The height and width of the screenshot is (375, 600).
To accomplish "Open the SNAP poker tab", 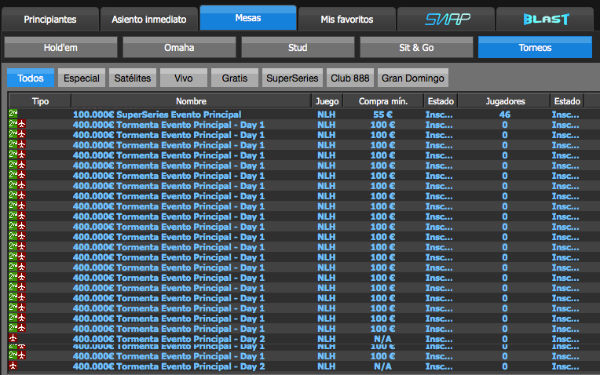I will pyautogui.click(x=446, y=19).
